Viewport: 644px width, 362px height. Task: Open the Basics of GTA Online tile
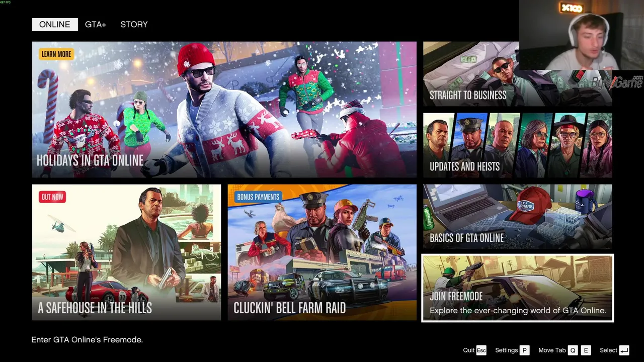tap(518, 217)
